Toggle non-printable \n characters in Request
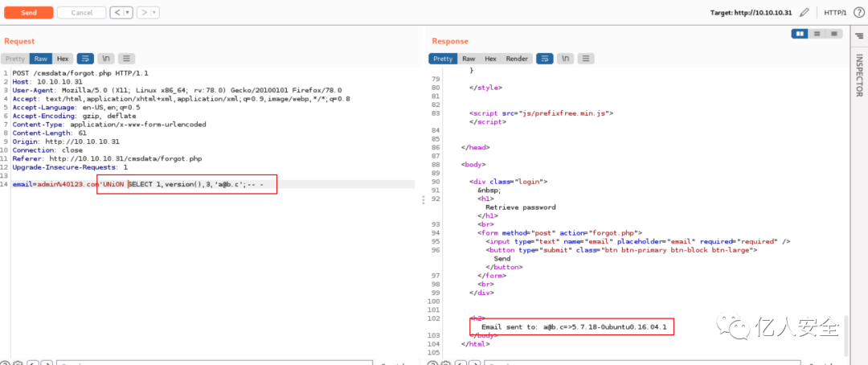Viewport: 868px width, 365px height. 106,59
